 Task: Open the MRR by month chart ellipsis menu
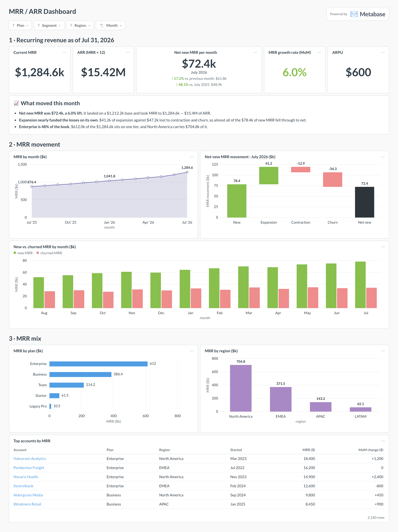192,157
